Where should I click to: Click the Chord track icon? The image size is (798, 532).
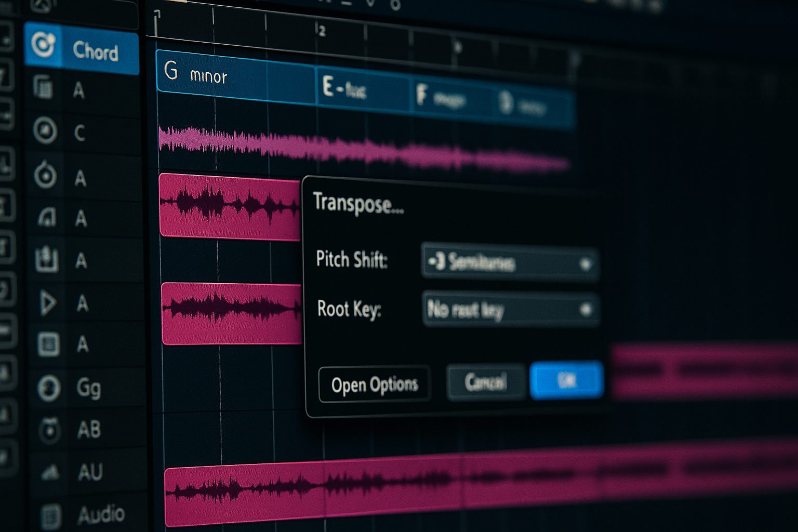click(43, 45)
